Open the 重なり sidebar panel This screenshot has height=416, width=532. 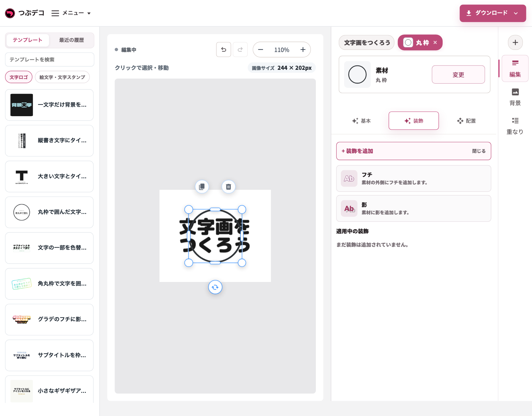(x=515, y=126)
